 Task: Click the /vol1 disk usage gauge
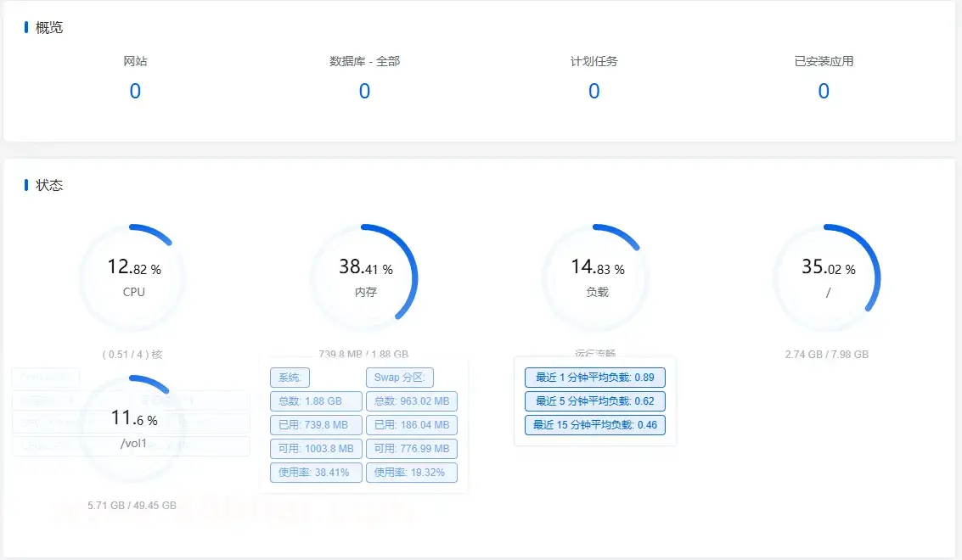pyautogui.click(x=133, y=428)
